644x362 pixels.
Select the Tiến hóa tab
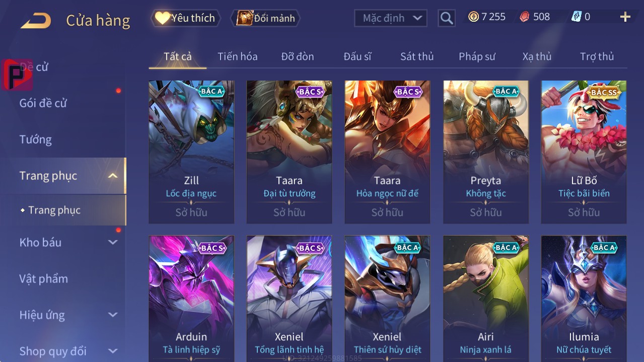237,56
